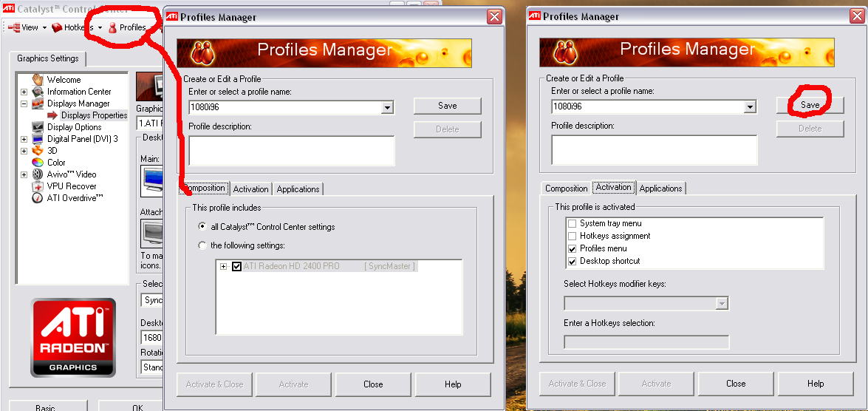This screenshot has height=411, width=868.
Task: Click Close in left Profiles Manager
Action: tap(373, 384)
